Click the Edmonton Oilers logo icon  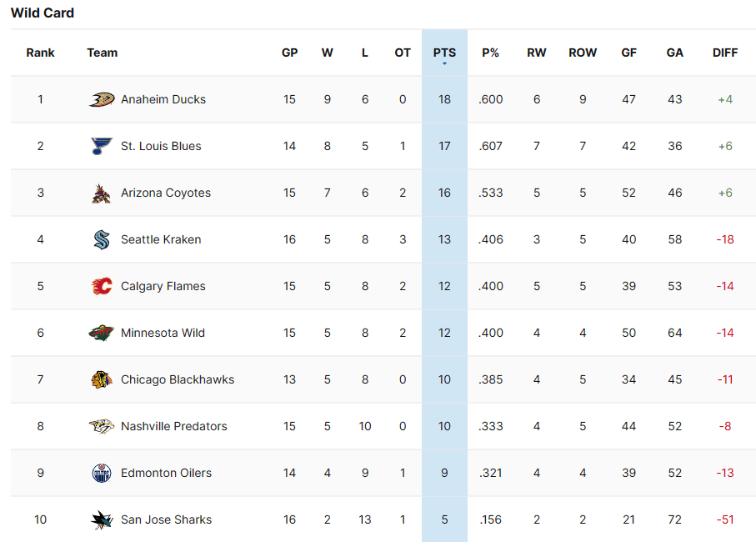[102, 473]
